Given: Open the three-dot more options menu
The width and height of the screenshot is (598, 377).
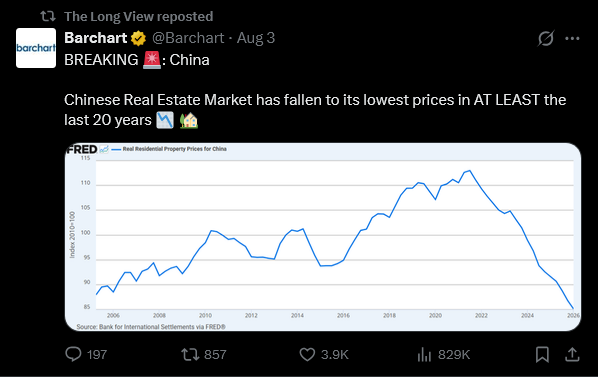Looking at the screenshot, I should click(x=572, y=38).
